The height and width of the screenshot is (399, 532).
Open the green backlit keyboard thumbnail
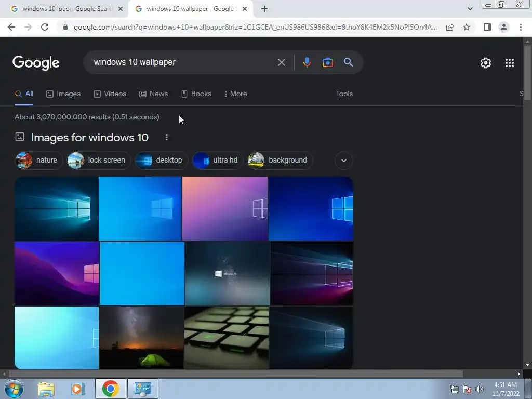click(227, 338)
